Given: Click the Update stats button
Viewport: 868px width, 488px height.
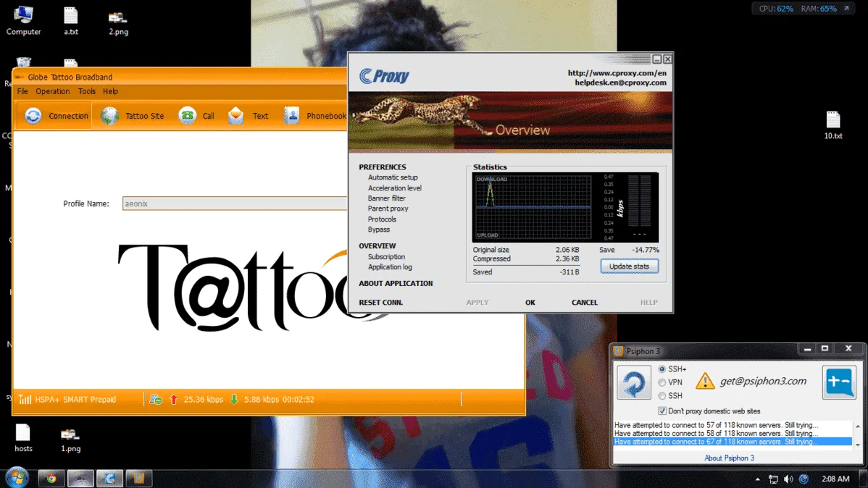Looking at the screenshot, I should click(630, 266).
